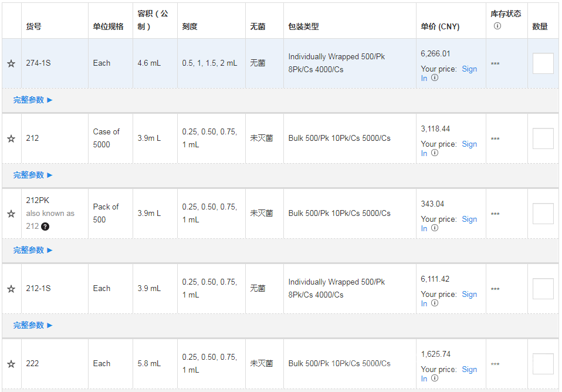Favorite item 212 with star icon

(x=11, y=138)
